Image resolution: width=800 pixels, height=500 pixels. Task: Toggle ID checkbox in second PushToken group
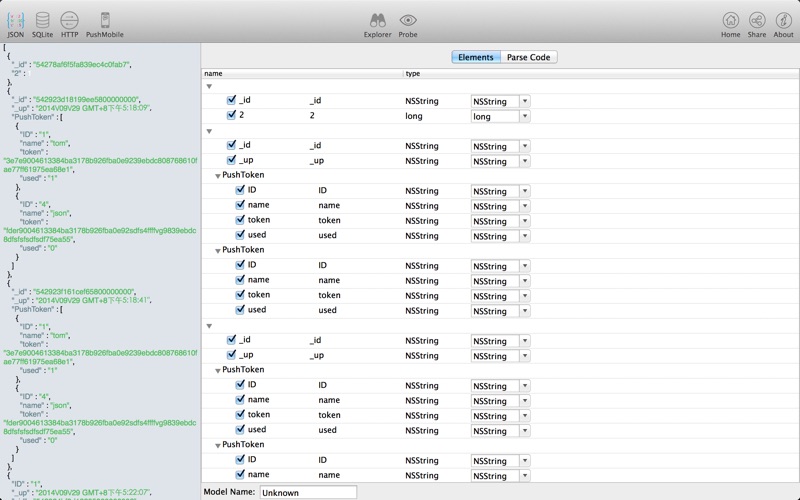coord(240,265)
